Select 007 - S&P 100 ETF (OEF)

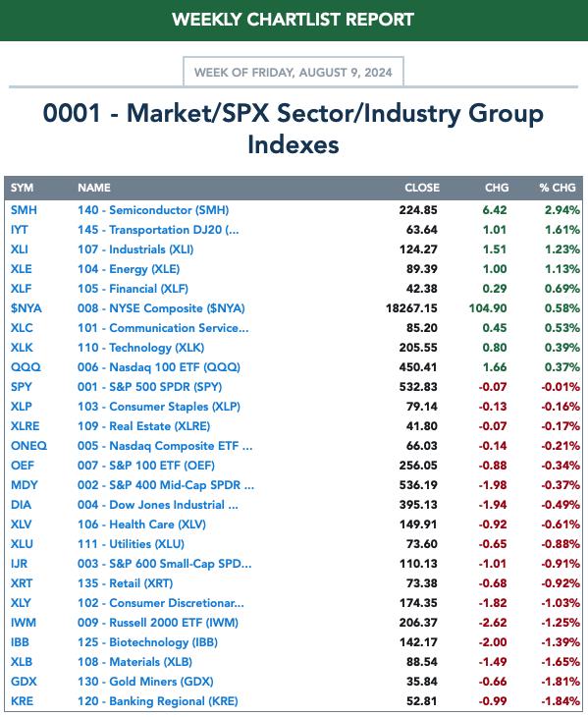pyautogui.click(x=145, y=466)
